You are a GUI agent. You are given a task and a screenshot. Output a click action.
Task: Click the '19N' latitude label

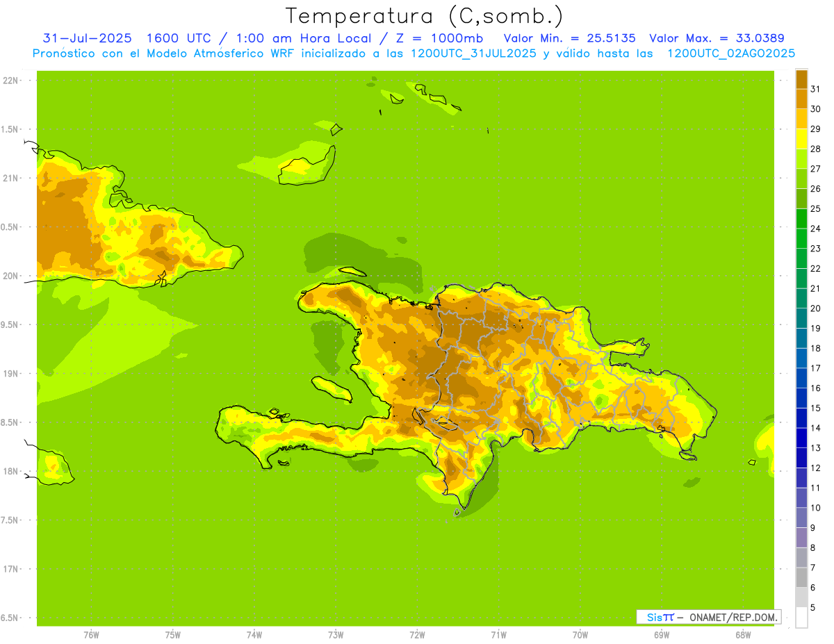point(10,373)
